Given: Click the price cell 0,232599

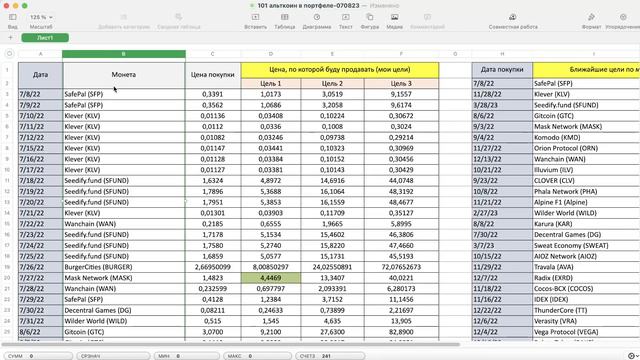Looking at the screenshot, I should [213, 289].
